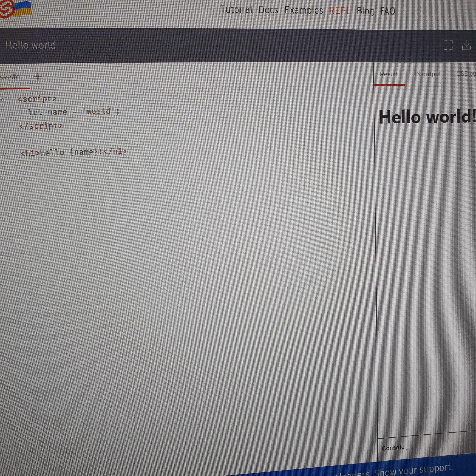Select the Result tab

[x=389, y=74]
